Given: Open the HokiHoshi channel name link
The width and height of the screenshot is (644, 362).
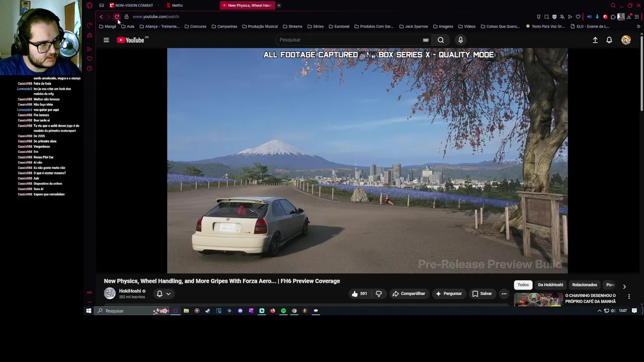Looking at the screenshot, I should point(130,291).
